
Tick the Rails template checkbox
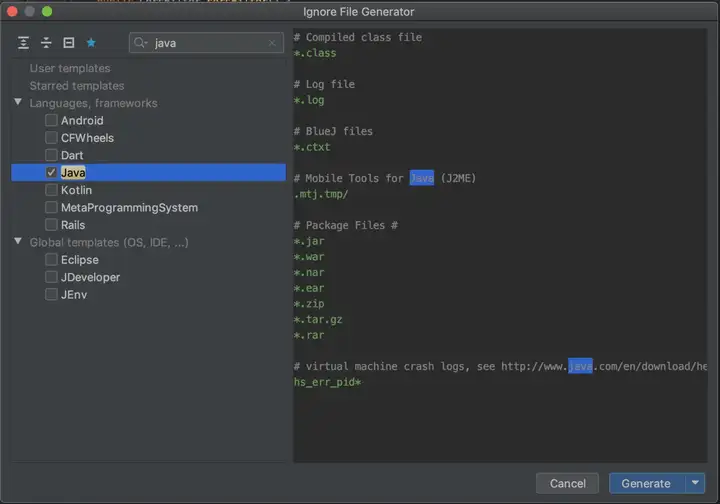[x=51, y=225]
